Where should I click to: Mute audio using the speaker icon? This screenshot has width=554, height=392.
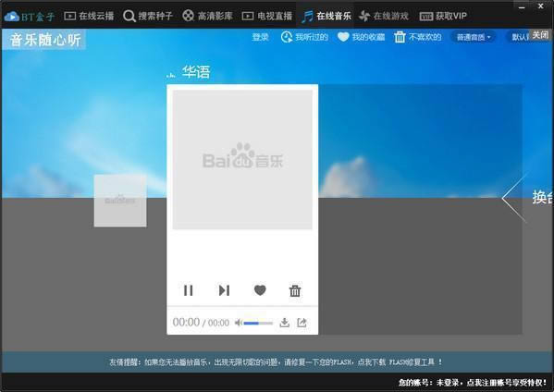[x=239, y=323]
